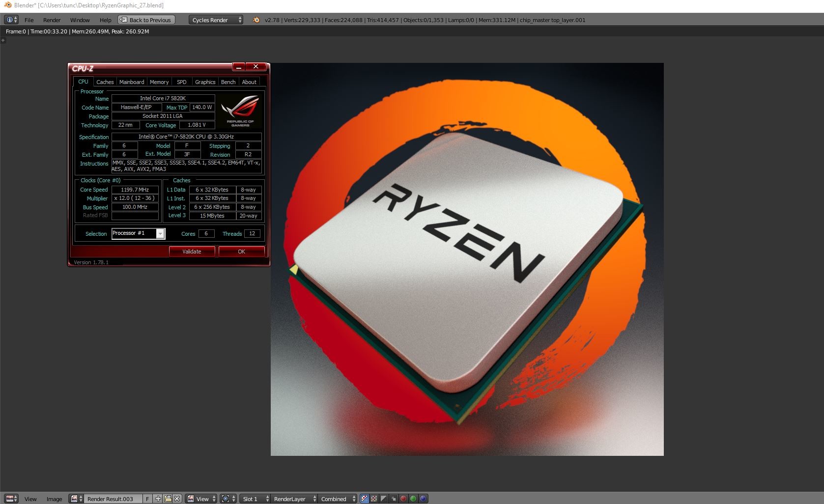
Task: Click the Validate button in CPU-Z
Action: click(x=192, y=252)
